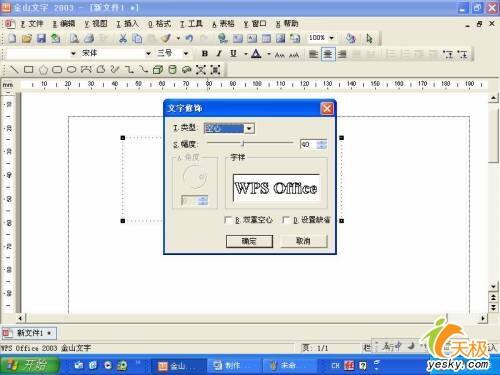Select the Line drawing tool

coord(14,70)
